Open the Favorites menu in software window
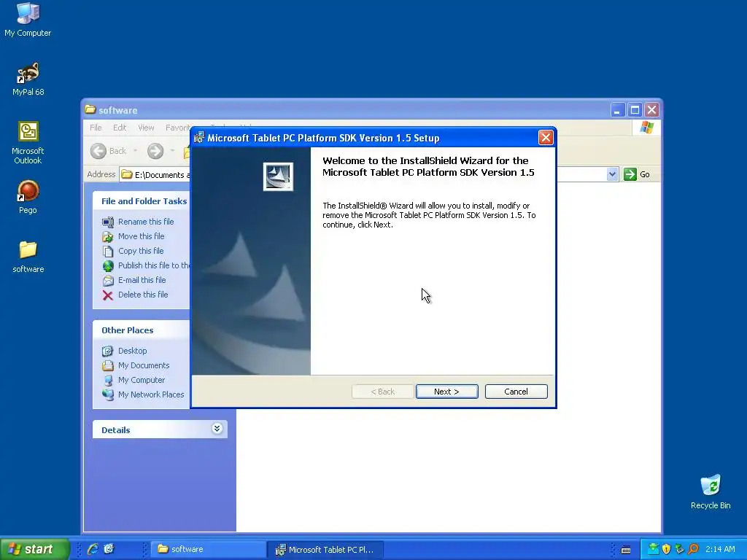 pos(178,128)
